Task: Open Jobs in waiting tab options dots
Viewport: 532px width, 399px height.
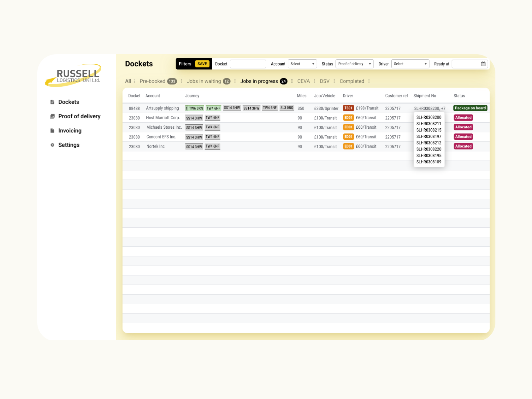Action: coord(235,81)
